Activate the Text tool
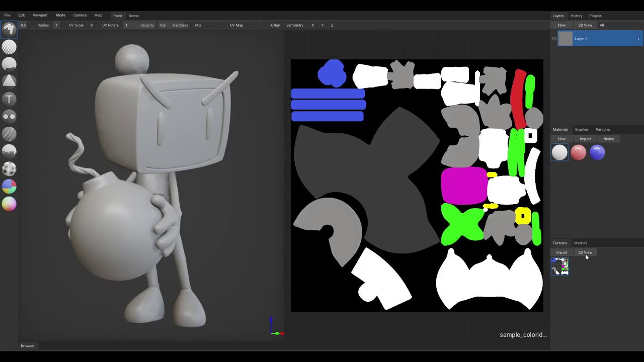This screenshot has width=644, height=362. [9, 99]
